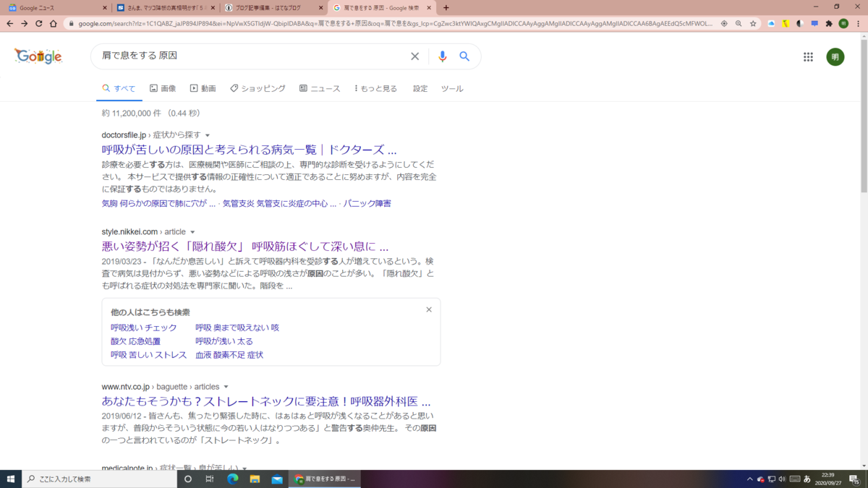The width and height of the screenshot is (868, 488).
Task: Open the blue speech bubble extension
Action: point(814,23)
